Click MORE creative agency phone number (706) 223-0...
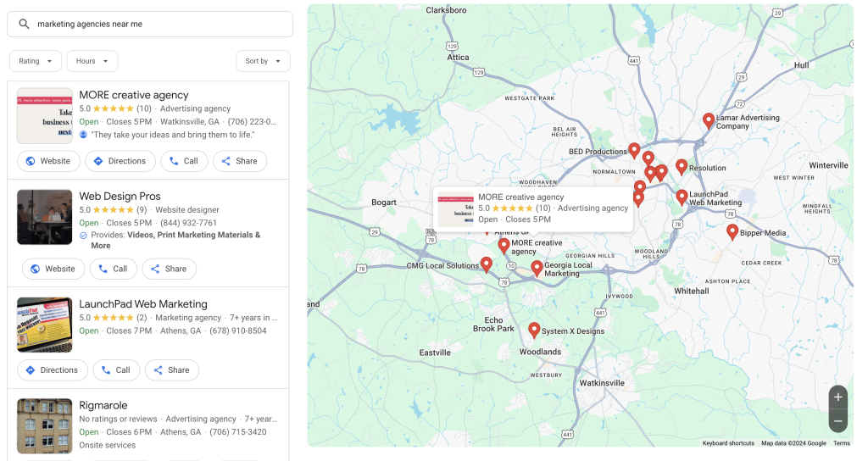 click(252, 122)
